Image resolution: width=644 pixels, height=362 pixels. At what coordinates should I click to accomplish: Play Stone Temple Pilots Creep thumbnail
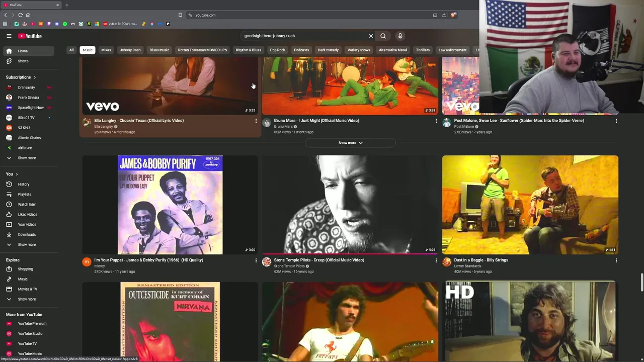click(x=350, y=205)
